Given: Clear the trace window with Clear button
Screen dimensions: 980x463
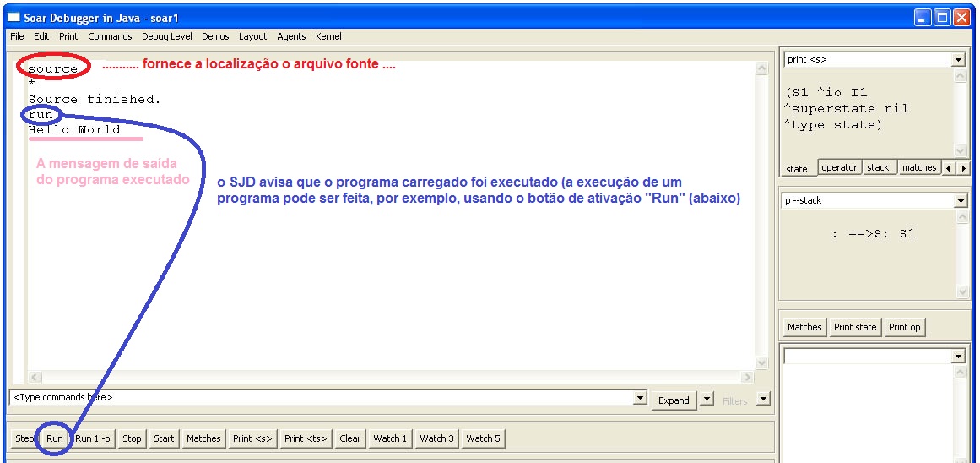Looking at the screenshot, I should click(350, 438).
